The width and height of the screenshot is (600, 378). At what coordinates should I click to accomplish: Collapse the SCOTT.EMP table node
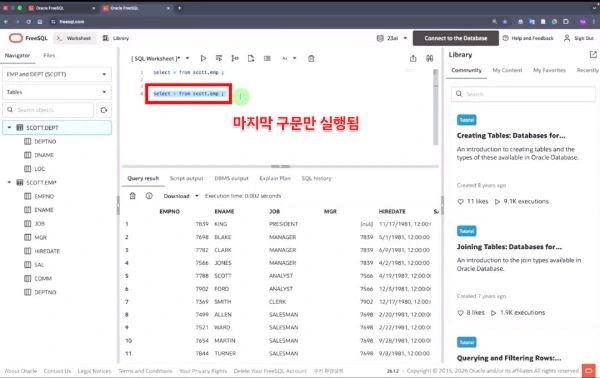pyautogui.click(x=9, y=182)
